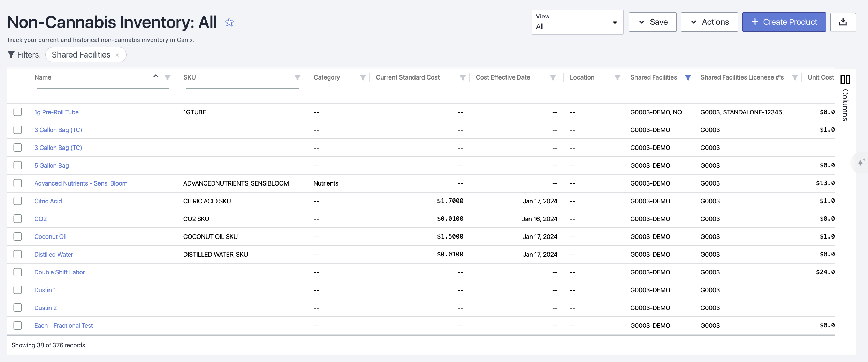Tick the Coconut Oil row checkbox
Viewport: 868px width, 362px height.
(x=17, y=236)
